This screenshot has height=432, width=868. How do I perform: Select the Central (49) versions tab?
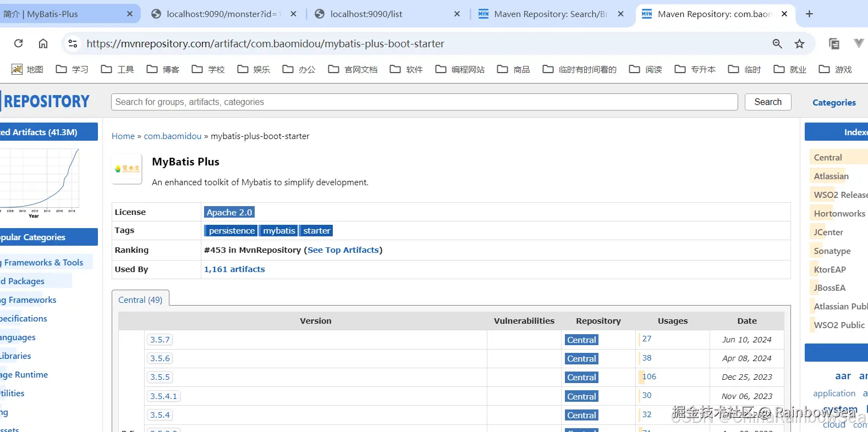(140, 300)
